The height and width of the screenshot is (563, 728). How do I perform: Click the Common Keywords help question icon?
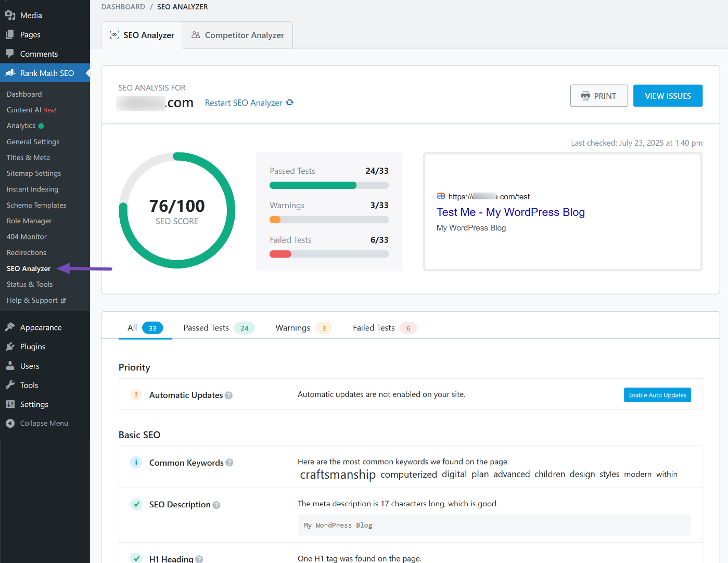tap(229, 463)
